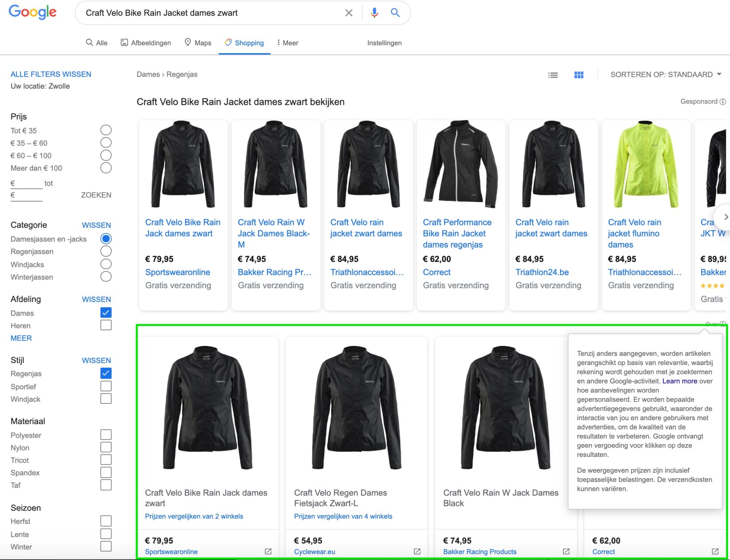Open Instellingen menu
This screenshot has height=560, width=730.
pyautogui.click(x=384, y=43)
